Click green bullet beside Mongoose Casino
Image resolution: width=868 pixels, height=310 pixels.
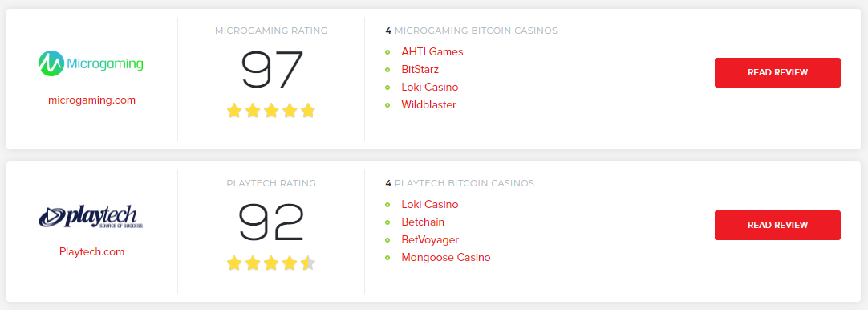(388, 258)
